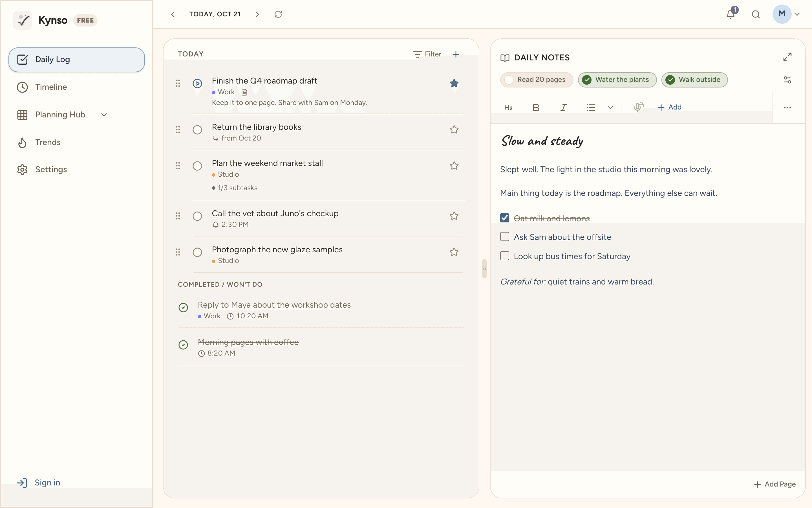Click Add Page at bottom
This screenshot has width=812, height=508.
coord(775,484)
